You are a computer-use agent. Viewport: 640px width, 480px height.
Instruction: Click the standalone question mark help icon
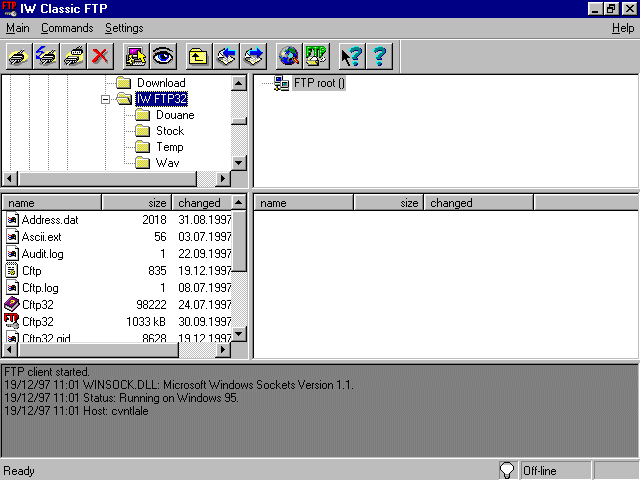coord(379,55)
